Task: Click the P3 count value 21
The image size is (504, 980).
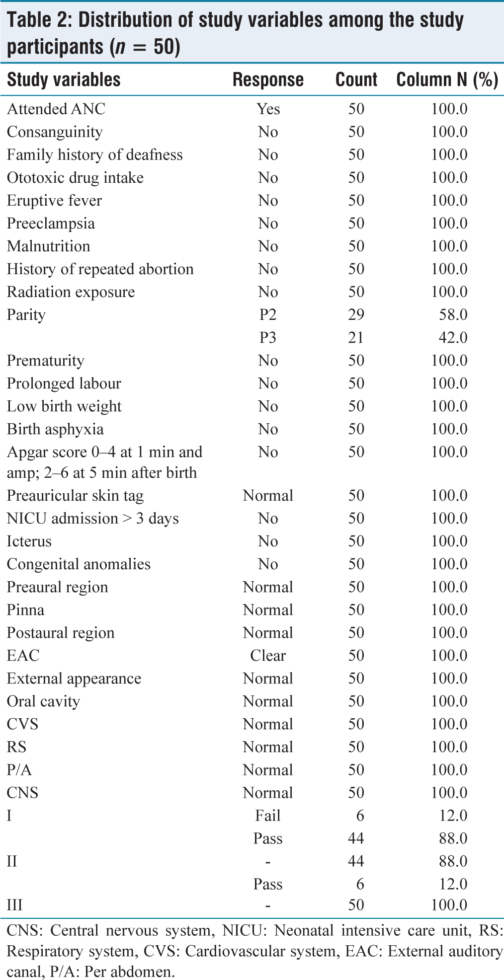Action: coord(356,338)
